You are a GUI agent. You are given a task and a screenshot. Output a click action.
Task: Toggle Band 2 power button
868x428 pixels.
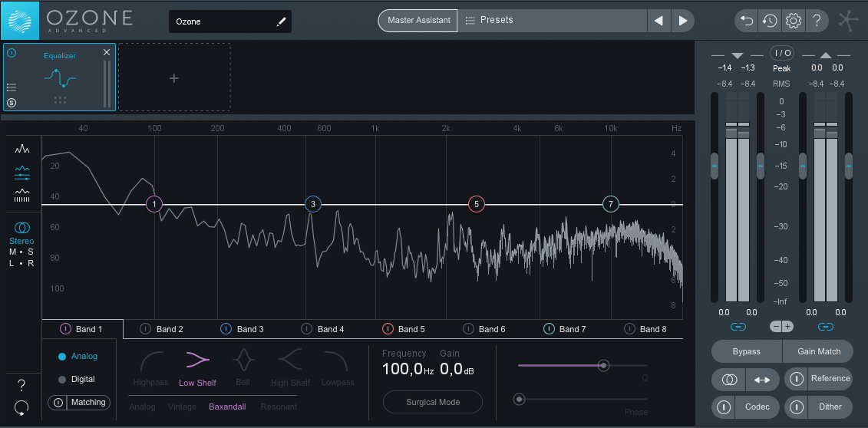[x=146, y=329]
